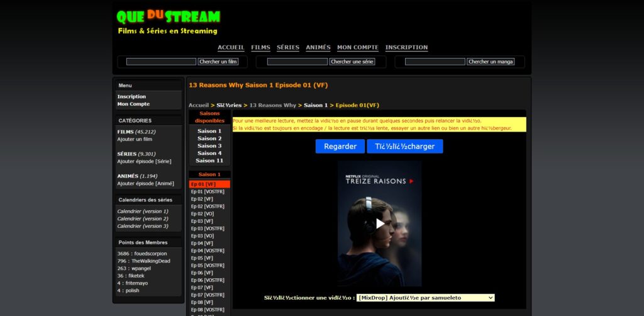Select episode Ep 03 [VO]
Screen dimensions: 644x316
(202, 236)
